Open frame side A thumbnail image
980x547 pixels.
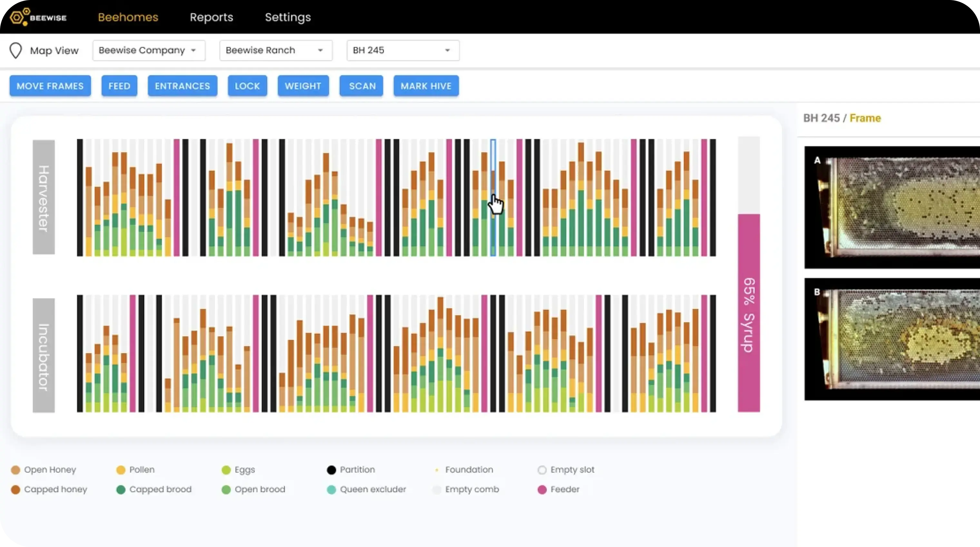pos(892,207)
